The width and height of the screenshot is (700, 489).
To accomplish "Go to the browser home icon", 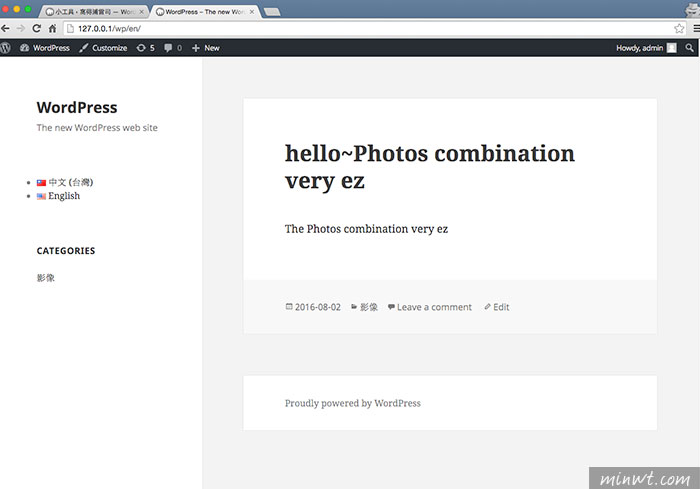I will point(53,29).
